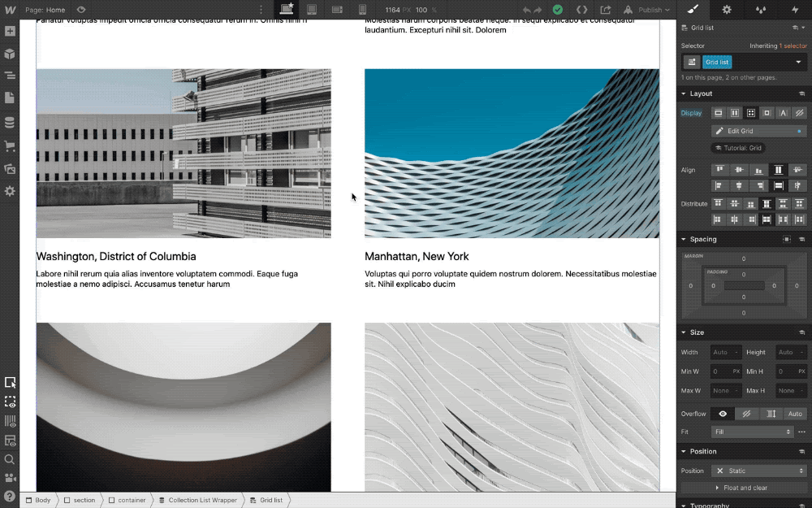The image size is (812, 508).
Task: Open the Fit dropdown set to Fill
Action: 751,432
